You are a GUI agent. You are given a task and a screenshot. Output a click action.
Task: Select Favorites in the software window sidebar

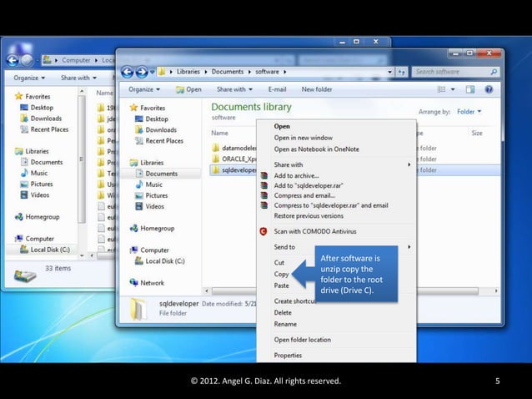(148, 108)
